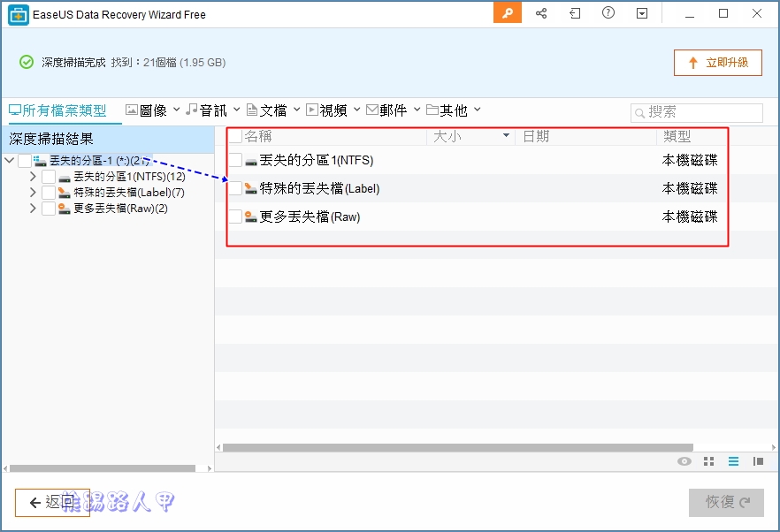Check the box for 更多丟失檔(Raw) row
This screenshot has width=780, height=532.
[x=235, y=217]
